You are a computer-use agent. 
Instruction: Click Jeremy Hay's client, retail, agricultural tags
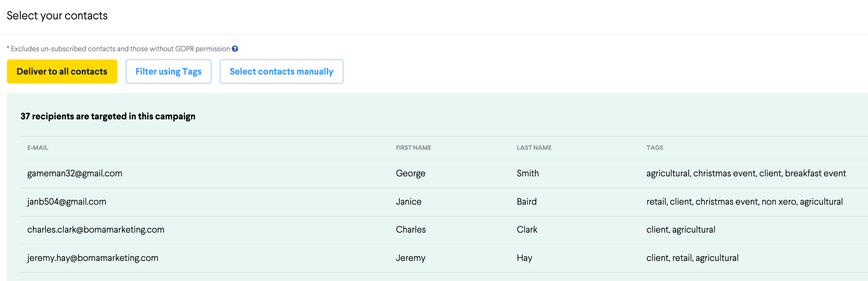pyautogui.click(x=692, y=258)
